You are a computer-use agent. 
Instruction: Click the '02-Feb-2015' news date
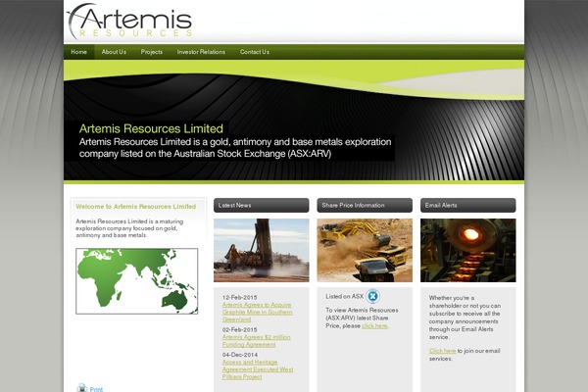(240, 329)
